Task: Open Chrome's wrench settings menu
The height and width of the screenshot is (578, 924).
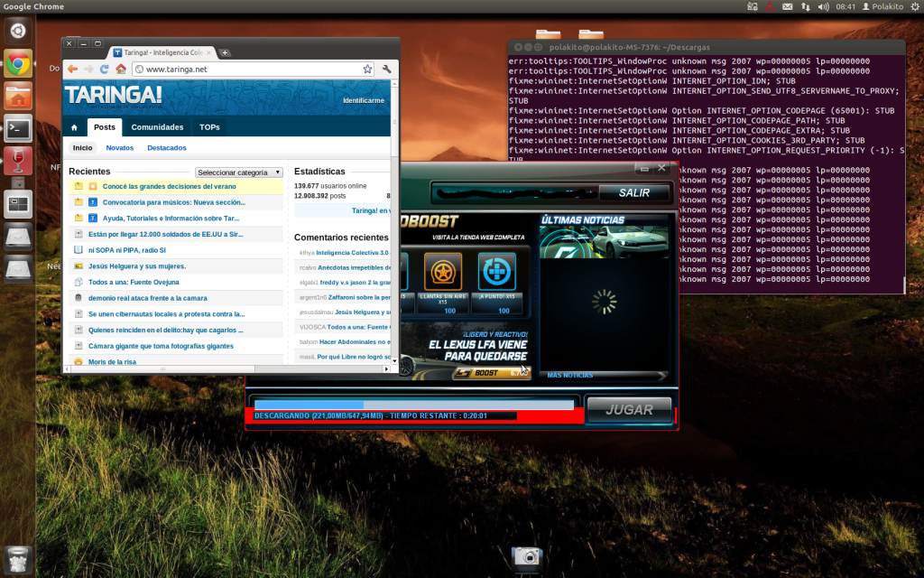Action: (386, 69)
